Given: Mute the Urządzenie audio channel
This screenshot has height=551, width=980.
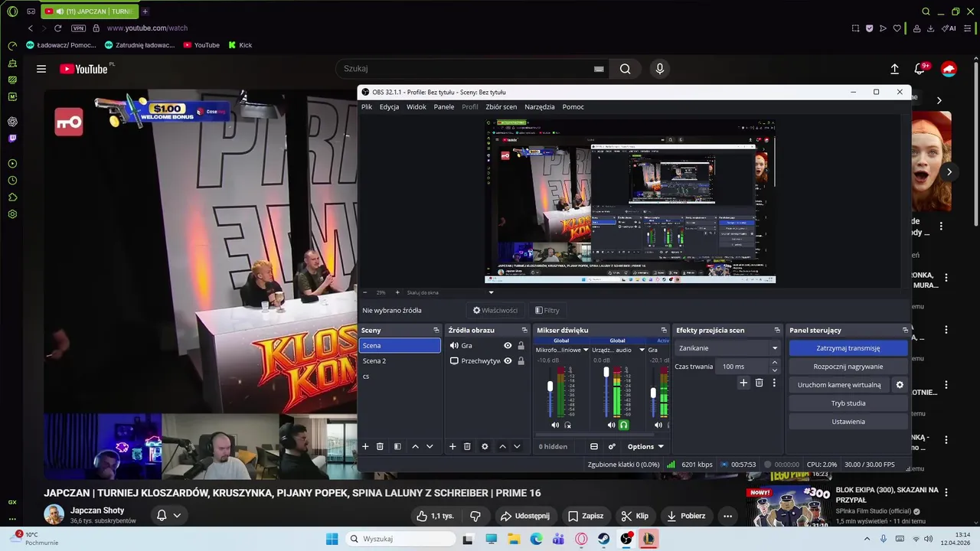Looking at the screenshot, I should tap(611, 425).
